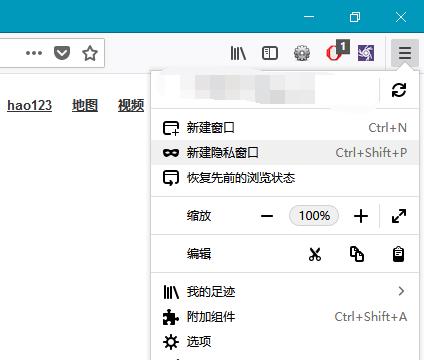Close the browser window
This screenshot has width=424, height=360.
[x=401, y=17]
